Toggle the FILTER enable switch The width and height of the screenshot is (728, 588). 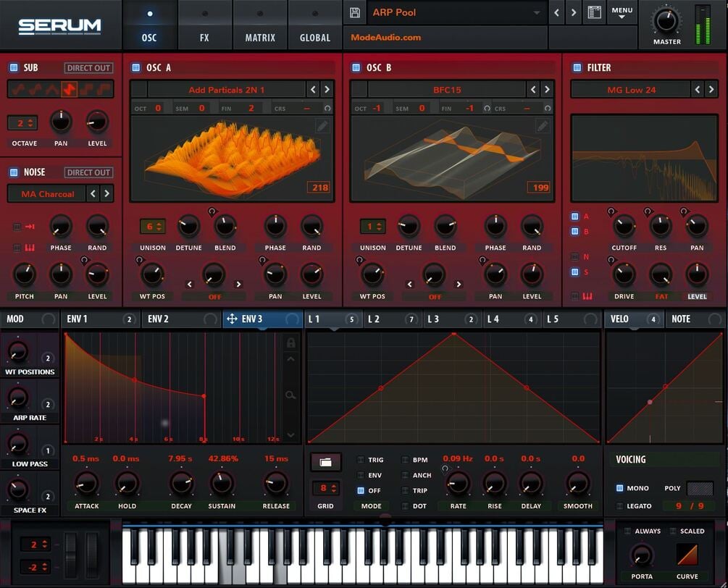click(577, 67)
